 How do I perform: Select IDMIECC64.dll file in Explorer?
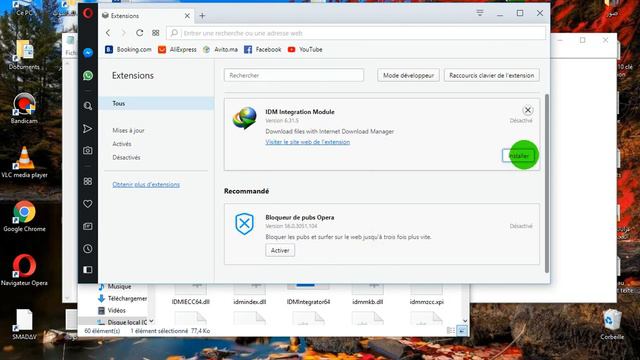click(x=191, y=294)
